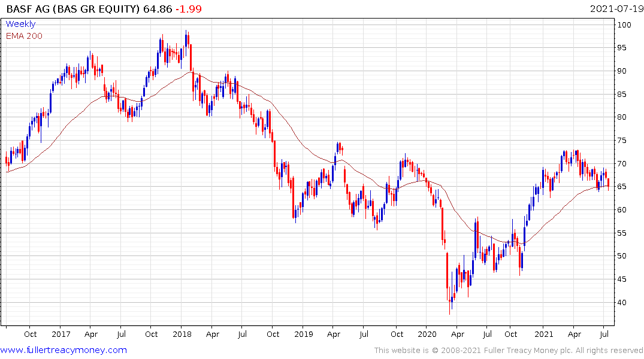The width and height of the screenshot is (644, 359).
Task: Click the BASF AG chart title
Action: (73, 8)
